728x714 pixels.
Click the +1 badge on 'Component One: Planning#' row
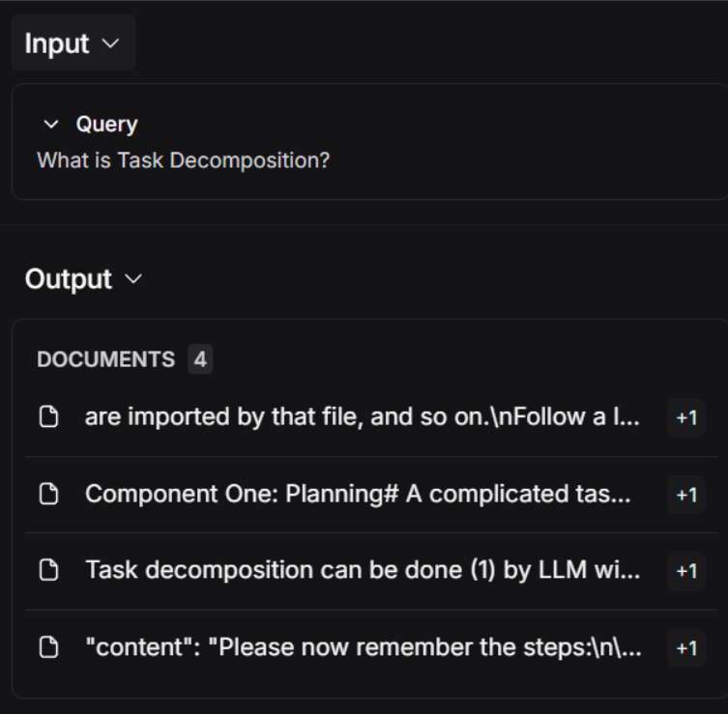(x=686, y=495)
